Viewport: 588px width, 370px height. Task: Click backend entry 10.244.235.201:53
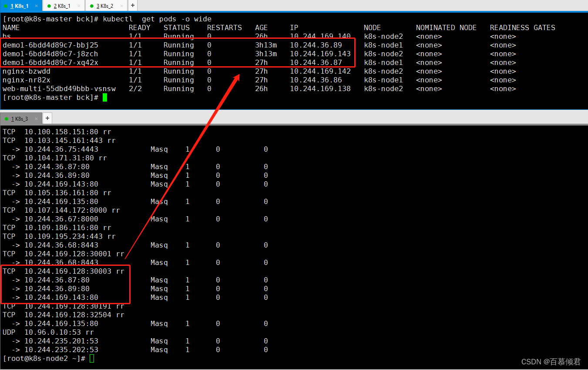61,341
